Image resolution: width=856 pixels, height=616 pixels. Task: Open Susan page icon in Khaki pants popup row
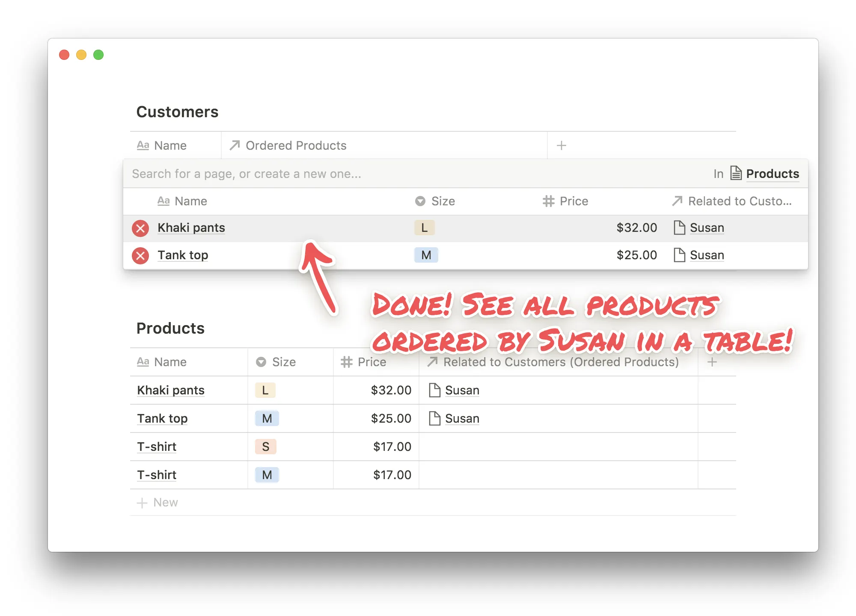pos(679,228)
